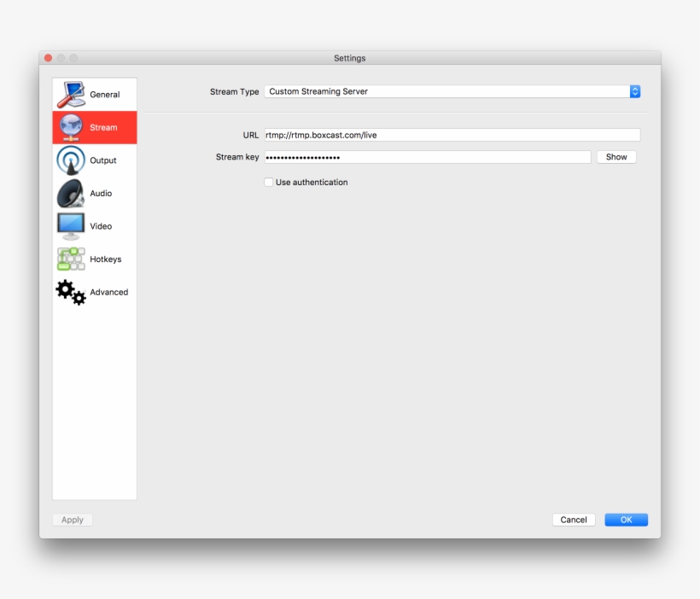Open the Stream Type dropdown
The height and width of the screenshot is (599, 700).
(446, 91)
